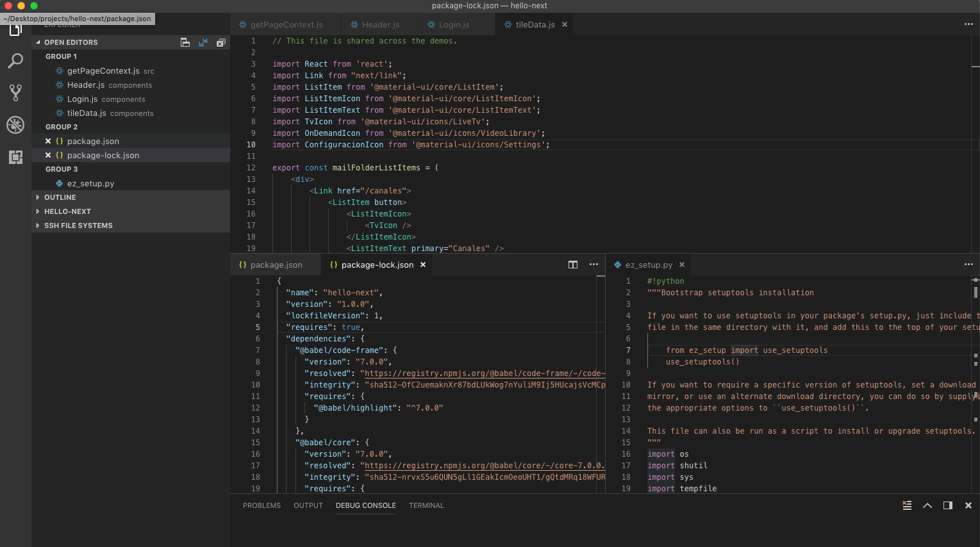This screenshot has height=547, width=980.
Task: Click the Save All icon in Open Editors
Action: click(x=203, y=42)
